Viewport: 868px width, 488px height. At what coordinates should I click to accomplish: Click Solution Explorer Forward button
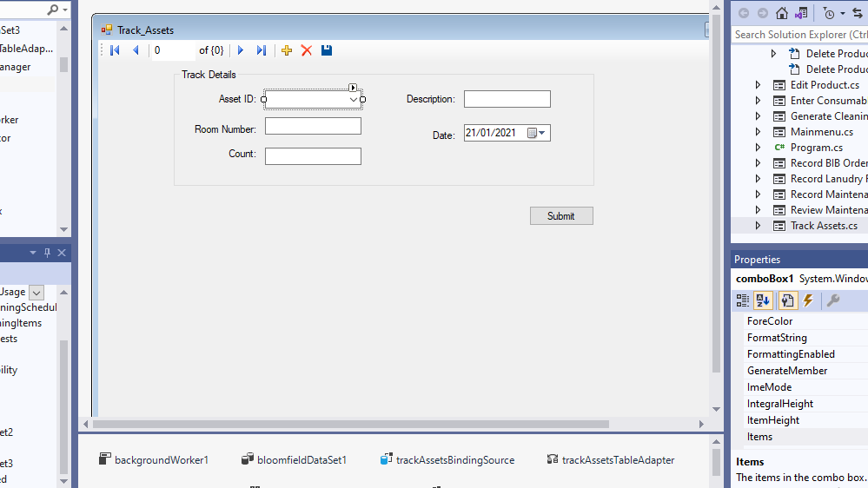coord(763,13)
